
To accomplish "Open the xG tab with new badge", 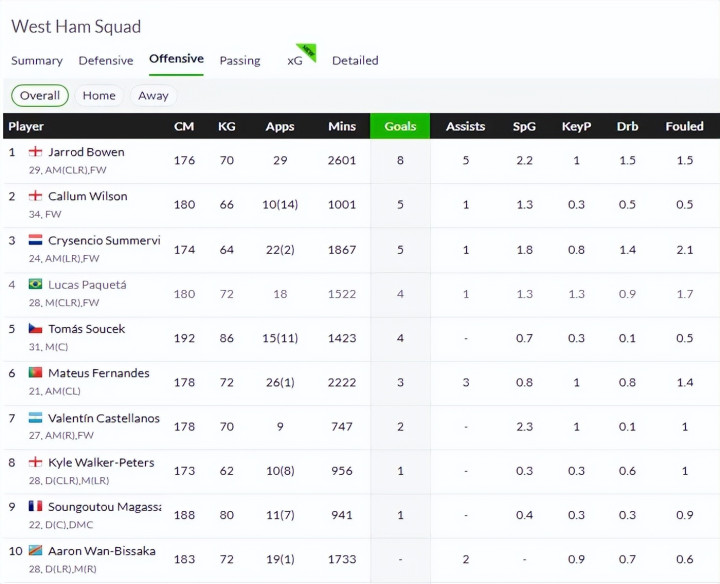I will point(296,61).
